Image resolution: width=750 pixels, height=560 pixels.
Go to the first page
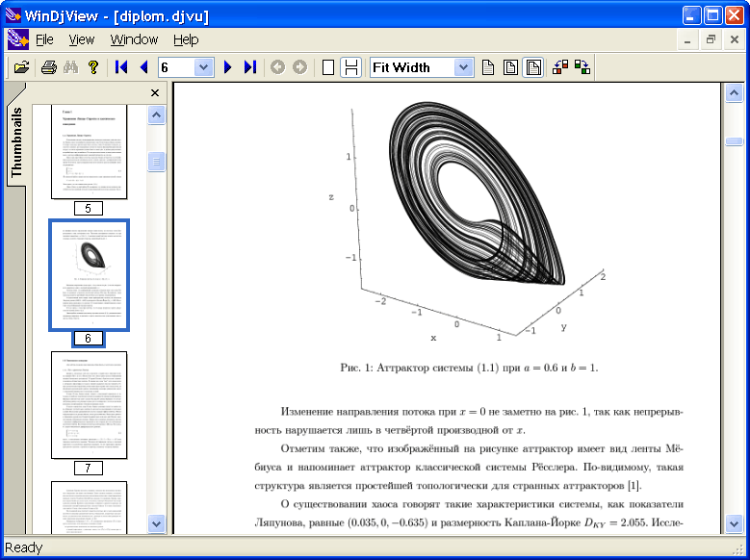pyautogui.click(x=121, y=67)
